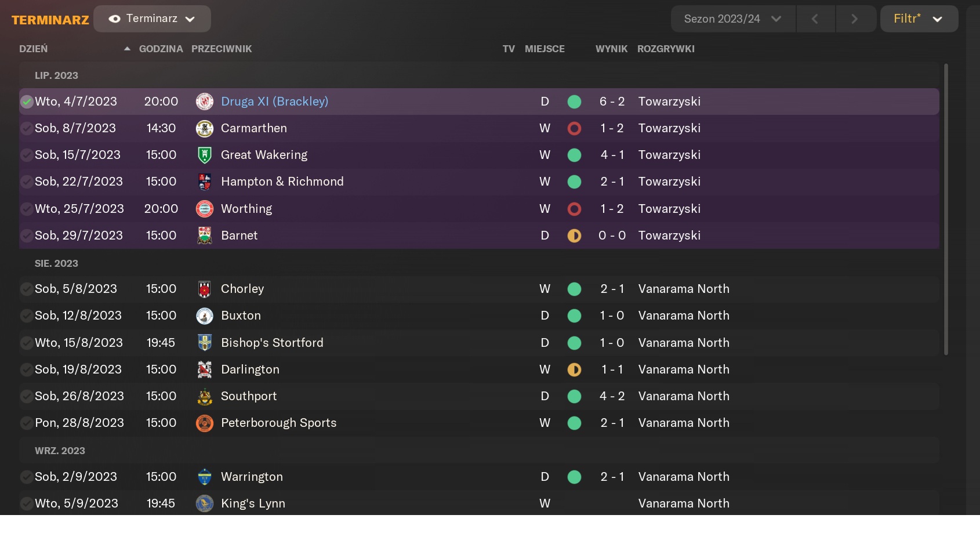Toggle the checkmark for the 4/7/2023 fixture
Viewport: 980px width, 551px height.
(27, 102)
